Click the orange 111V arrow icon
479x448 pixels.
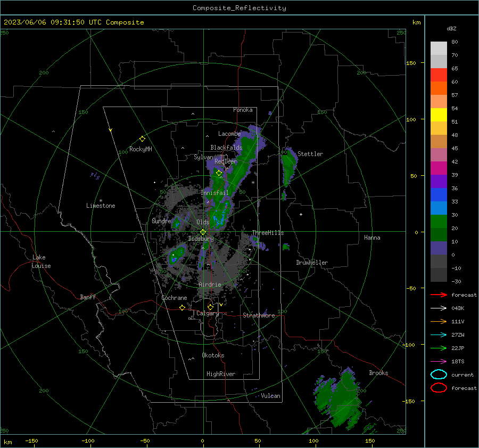(x=439, y=321)
